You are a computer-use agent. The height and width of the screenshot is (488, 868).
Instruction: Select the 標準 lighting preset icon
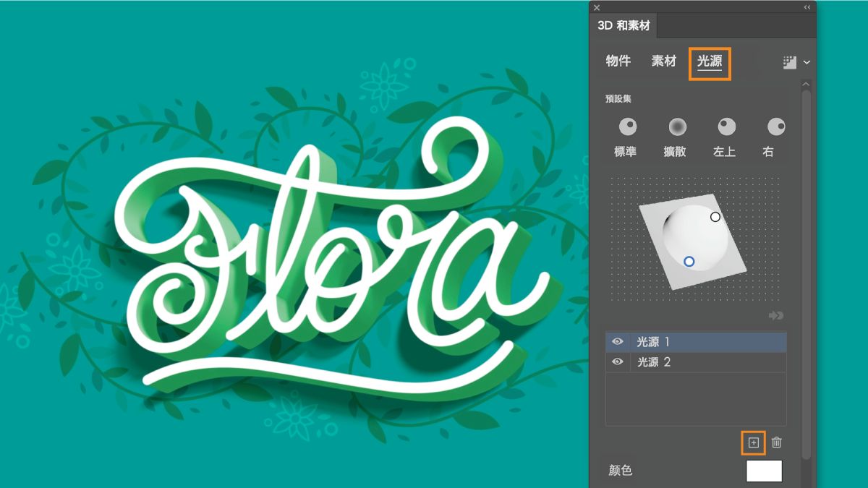coord(627,127)
